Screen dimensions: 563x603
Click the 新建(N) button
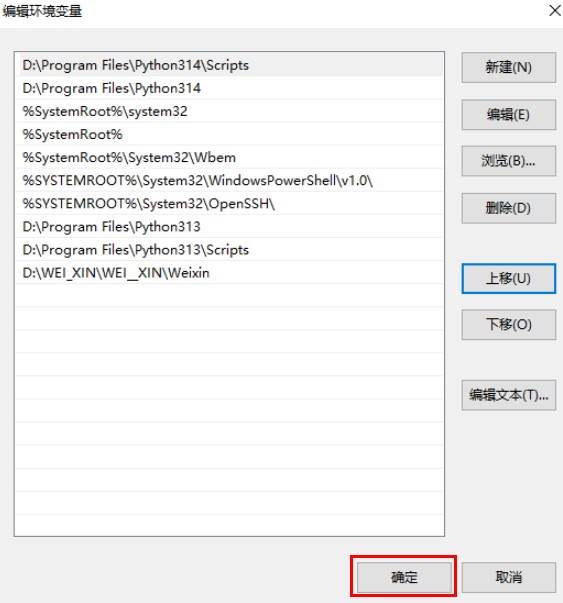pos(508,67)
